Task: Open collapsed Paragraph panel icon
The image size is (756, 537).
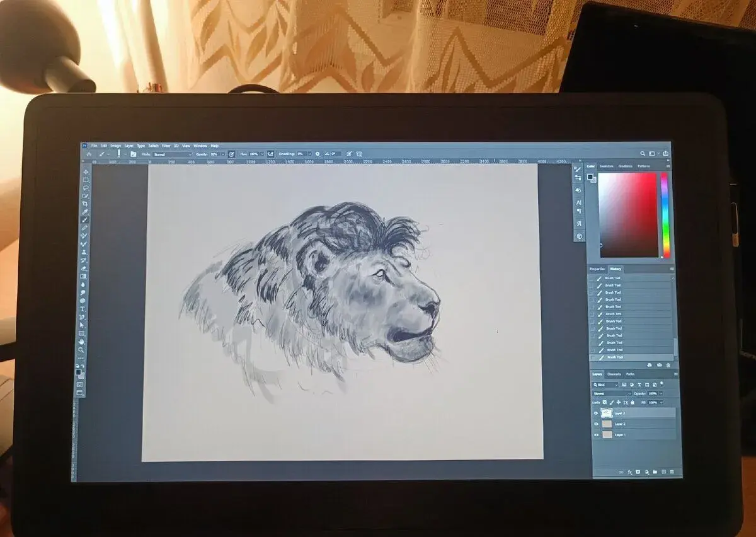Action: tap(579, 211)
